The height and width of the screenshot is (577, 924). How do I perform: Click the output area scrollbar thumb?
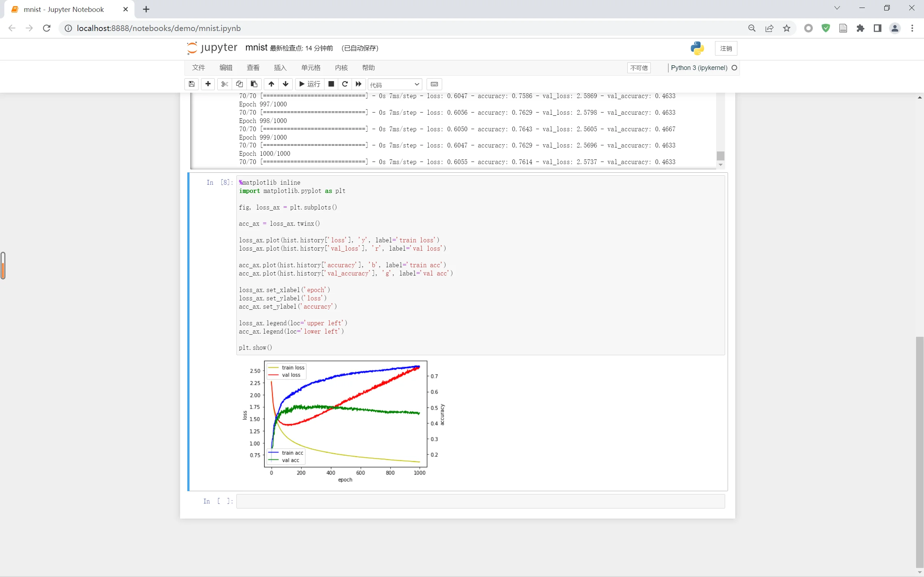[x=720, y=156]
